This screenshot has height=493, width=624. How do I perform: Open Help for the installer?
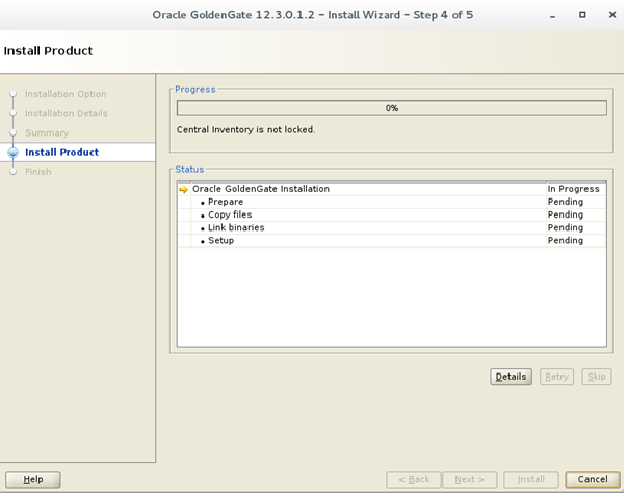coord(33,479)
